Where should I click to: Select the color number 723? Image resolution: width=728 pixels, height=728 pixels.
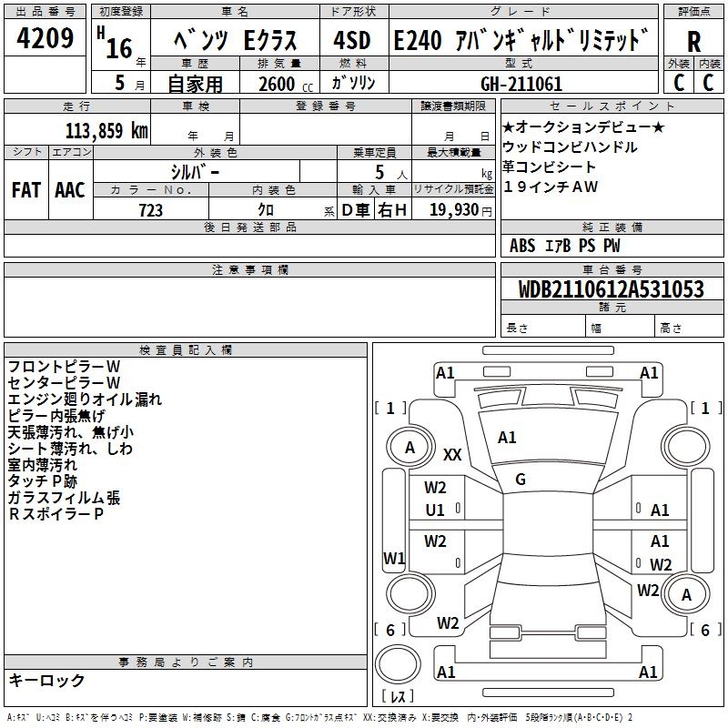pyautogui.click(x=150, y=210)
